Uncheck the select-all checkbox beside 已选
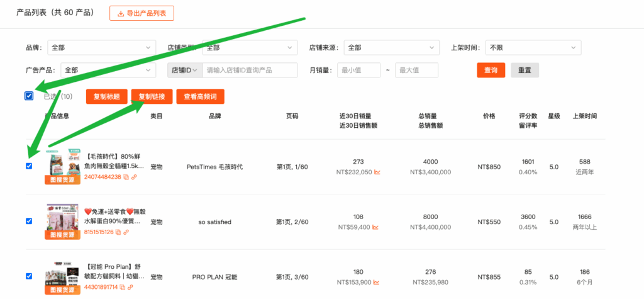This screenshot has width=644, height=299. pyautogui.click(x=29, y=96)
